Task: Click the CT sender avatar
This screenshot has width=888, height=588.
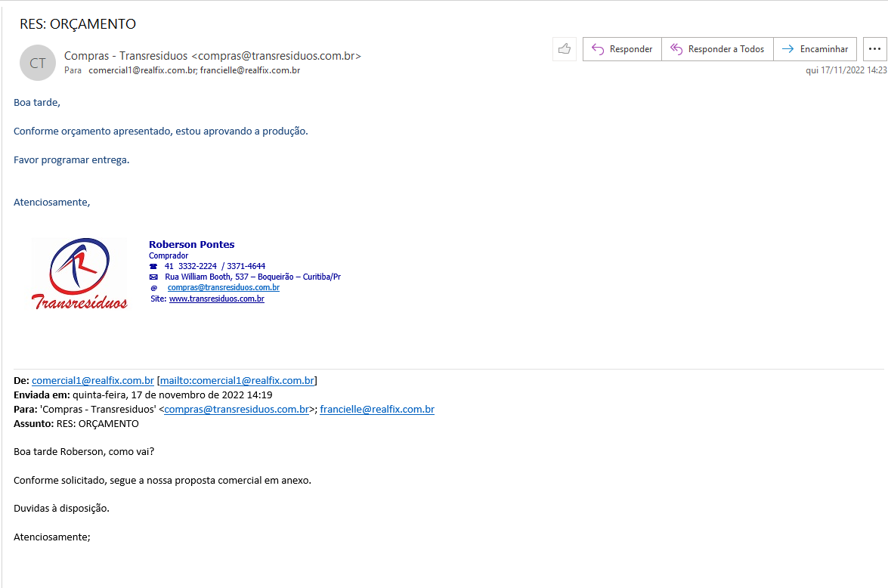Action: pyautogui.click(x=38, y=63)
